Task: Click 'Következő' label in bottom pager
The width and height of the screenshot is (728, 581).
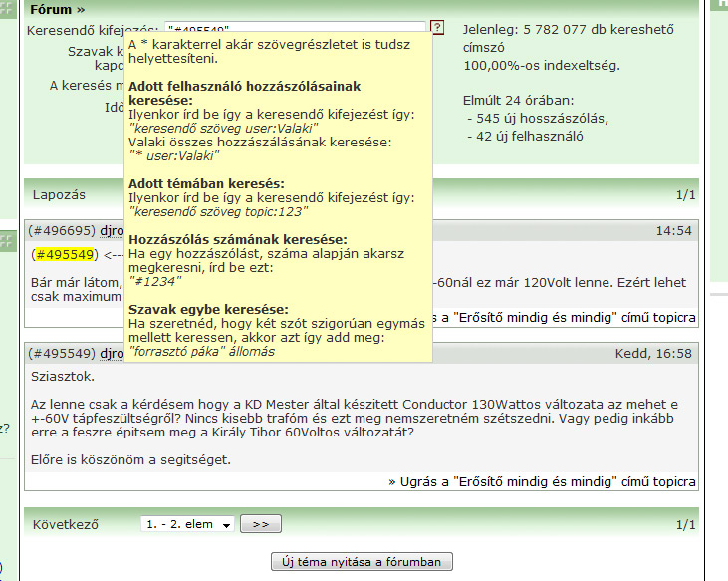Action: pos(66,525)
